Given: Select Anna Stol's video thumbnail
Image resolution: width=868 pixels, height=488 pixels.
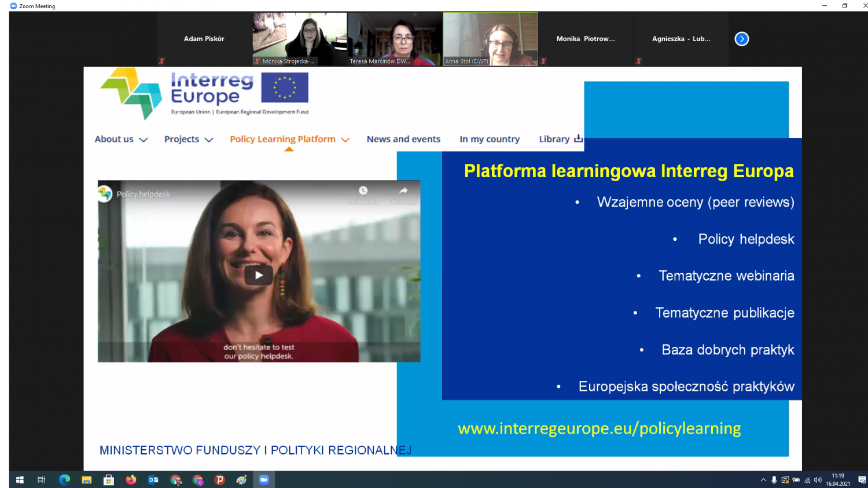Looking at the screenshot, I should [490, 39].
